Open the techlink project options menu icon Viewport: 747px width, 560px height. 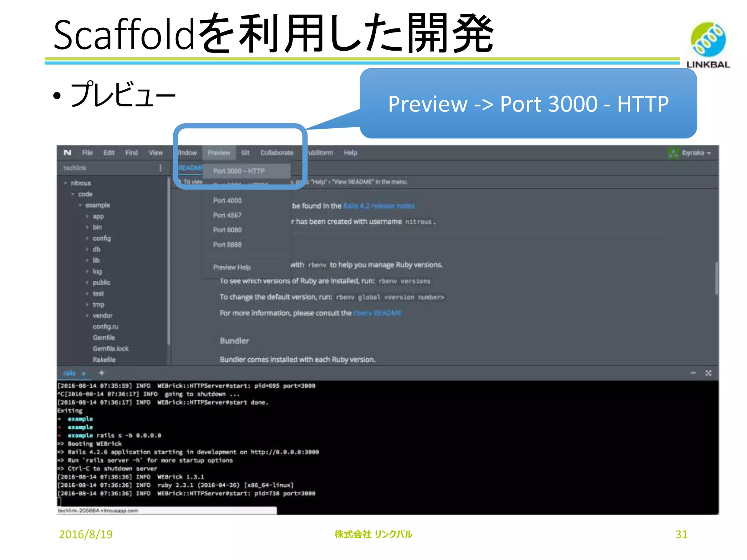click(160, 168)
